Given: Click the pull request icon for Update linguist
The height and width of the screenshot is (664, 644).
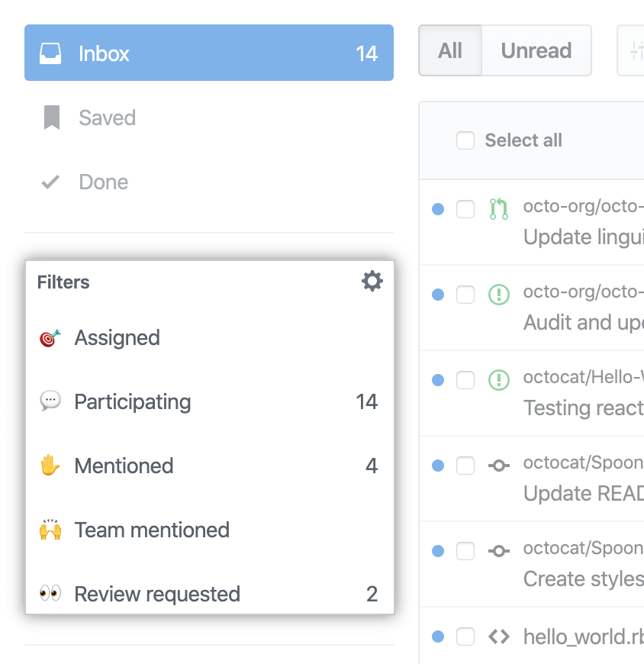Looking at the screenshot, I should pos(498,209).
